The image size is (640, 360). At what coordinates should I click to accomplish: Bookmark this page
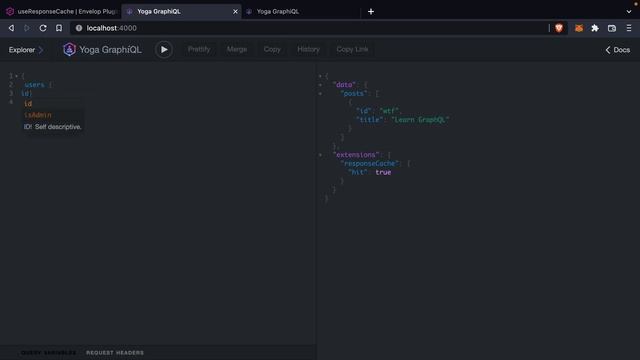59,28
